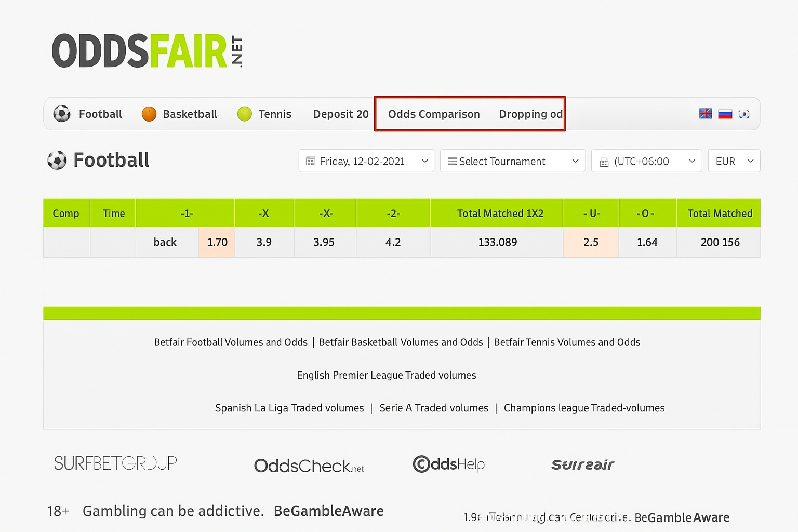Click the football icon next to Football menu
798x532 pixels.
coord(61,114)
